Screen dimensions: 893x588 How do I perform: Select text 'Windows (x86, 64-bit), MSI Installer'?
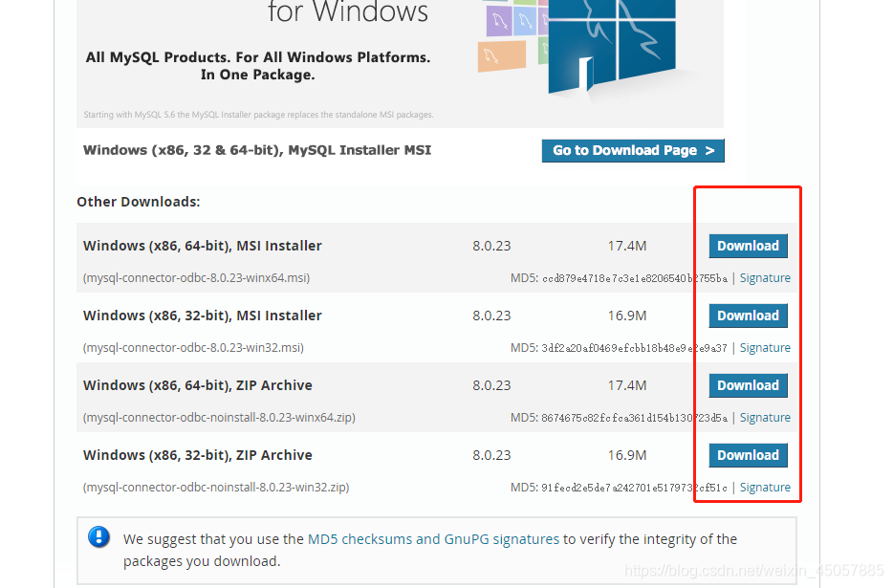[202, 246]
